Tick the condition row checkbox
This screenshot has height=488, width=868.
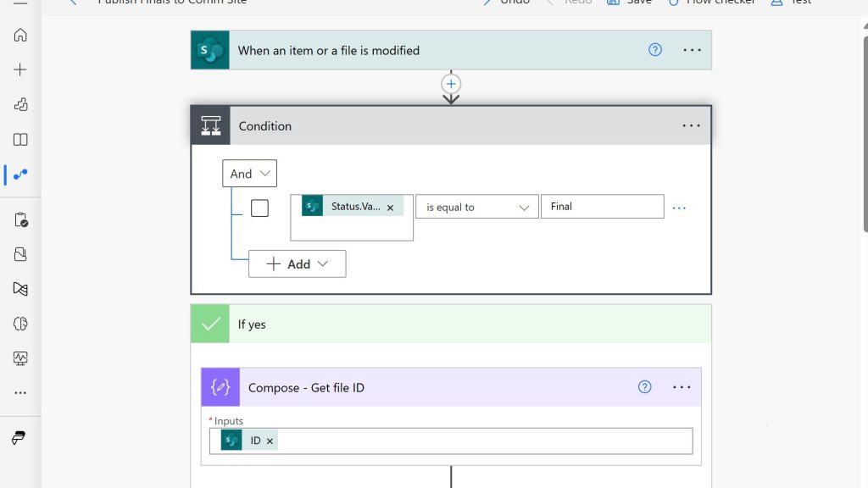pos(259,208)
